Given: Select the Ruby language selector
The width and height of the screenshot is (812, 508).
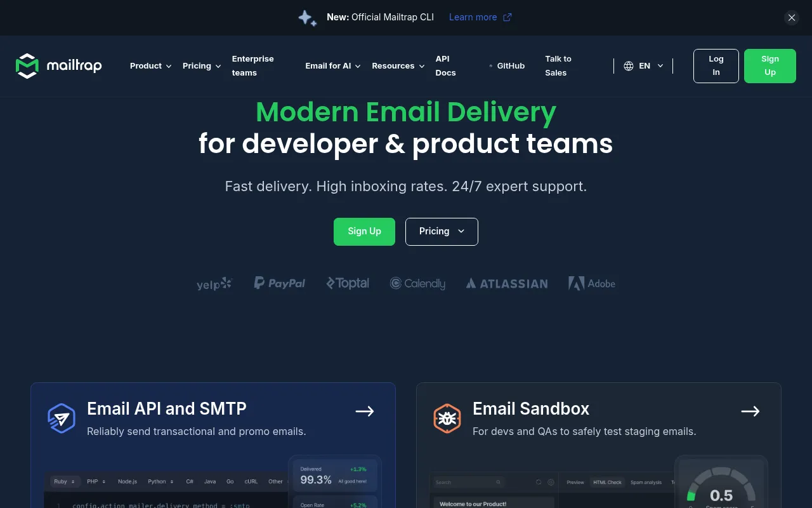Looking at the screenshot, I should [65, 482].
